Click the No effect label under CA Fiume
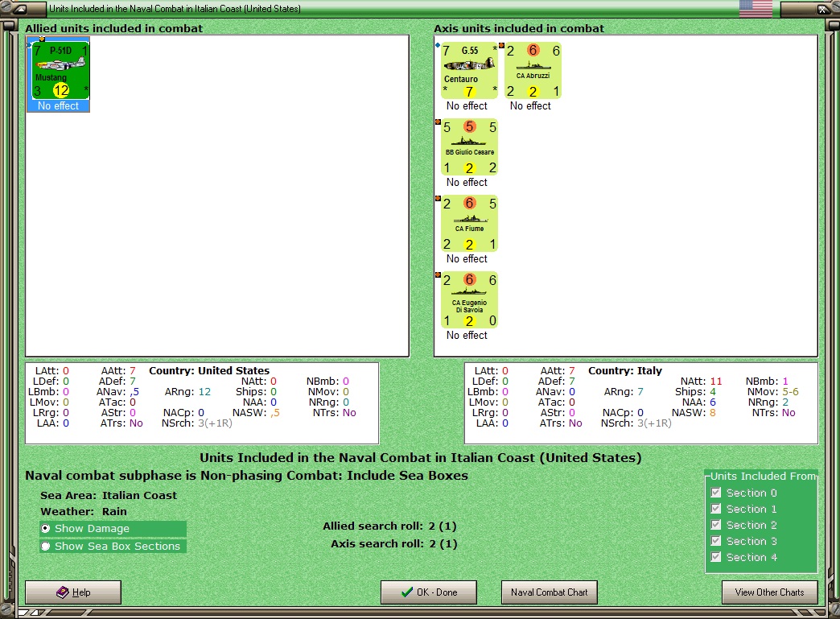 [467, 259]
